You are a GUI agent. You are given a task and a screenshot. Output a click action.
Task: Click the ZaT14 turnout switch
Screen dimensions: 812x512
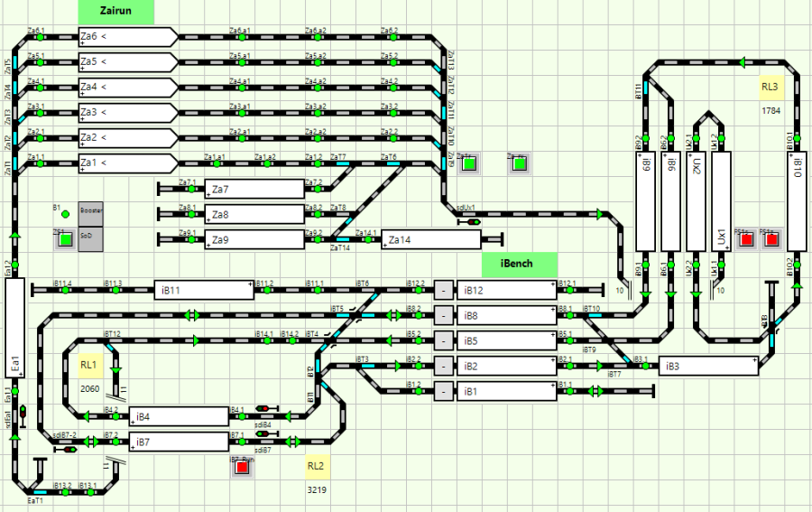coord(341,239)
